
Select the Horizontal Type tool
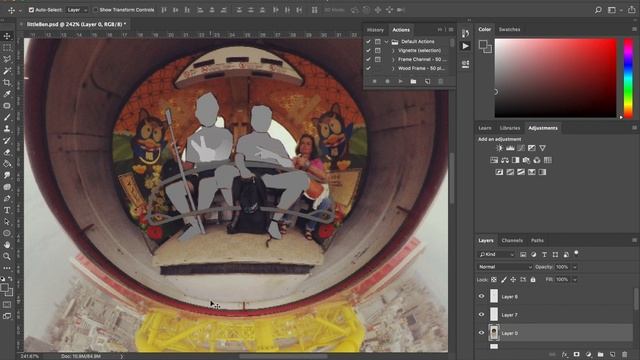(x=7, y=210)
